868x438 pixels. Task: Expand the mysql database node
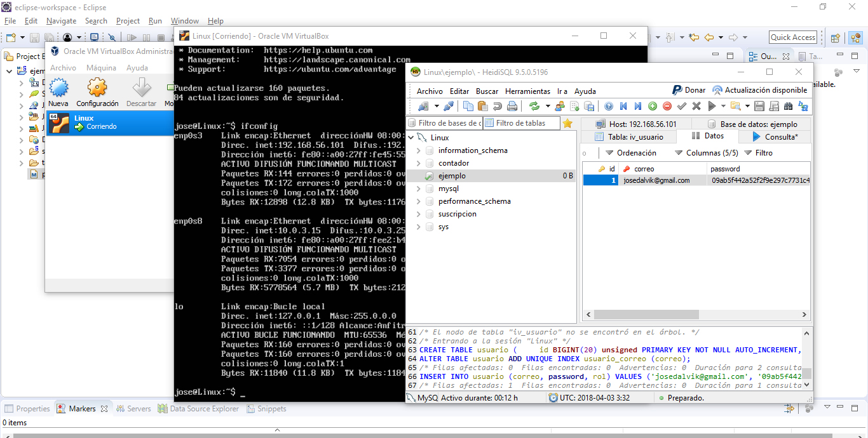point(418,189)
